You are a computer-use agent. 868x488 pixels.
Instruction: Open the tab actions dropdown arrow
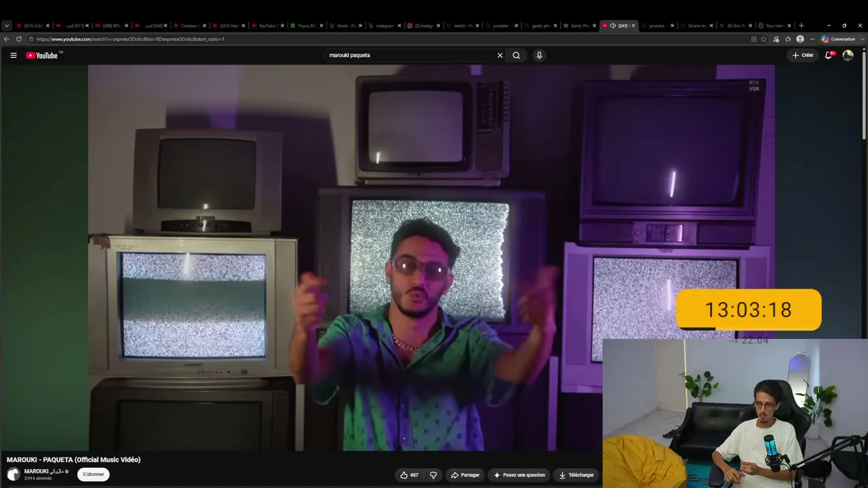pos(7,26)
